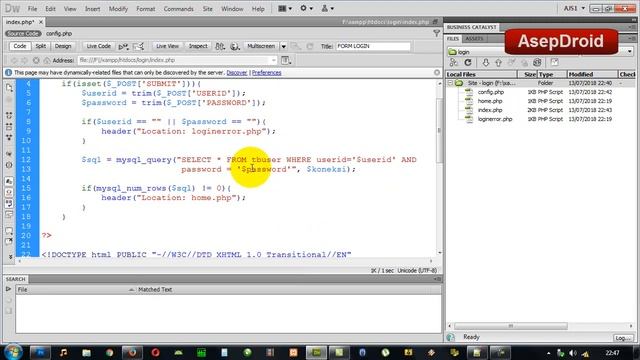Close the index.php document tab
The height and width of the screenshot is (360, 640).
click(41, 22)
